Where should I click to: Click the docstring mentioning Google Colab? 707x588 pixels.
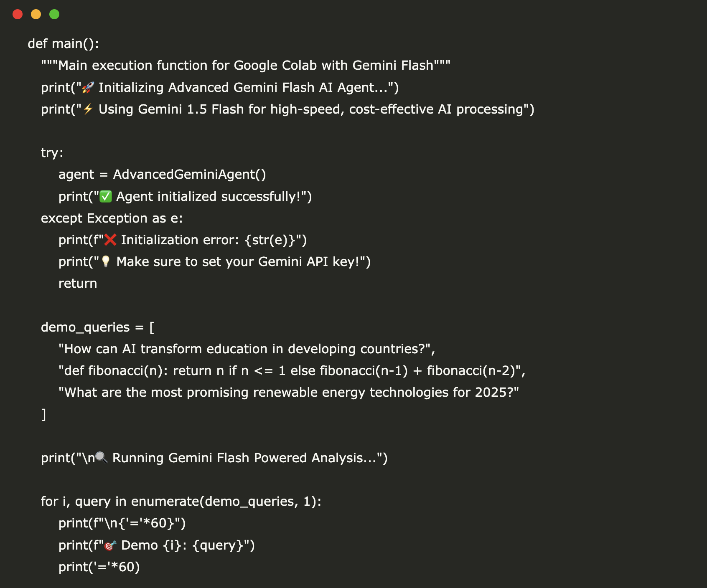point(246,66)
